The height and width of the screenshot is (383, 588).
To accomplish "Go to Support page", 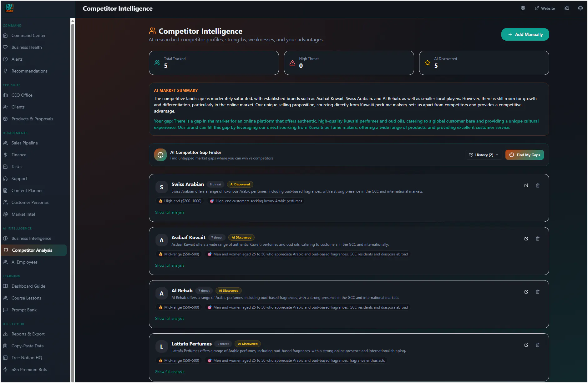I will 34,179.
